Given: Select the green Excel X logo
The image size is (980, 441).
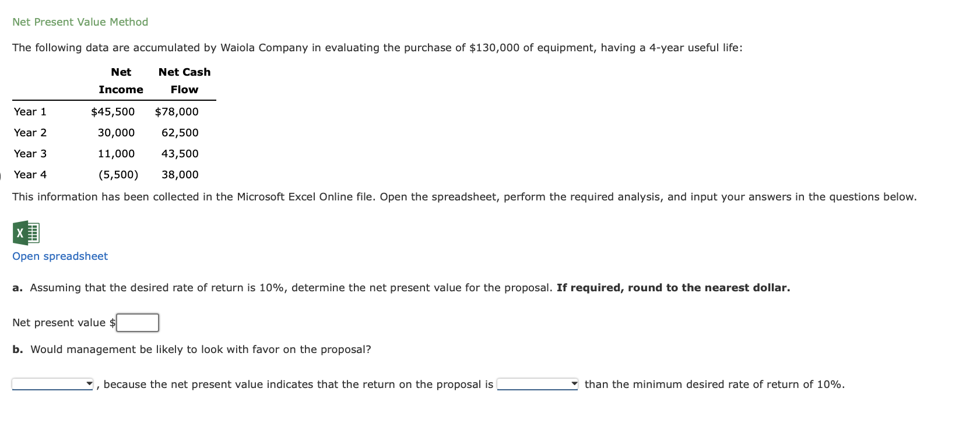Looking at the screenshot, I should tap(20, 234).
